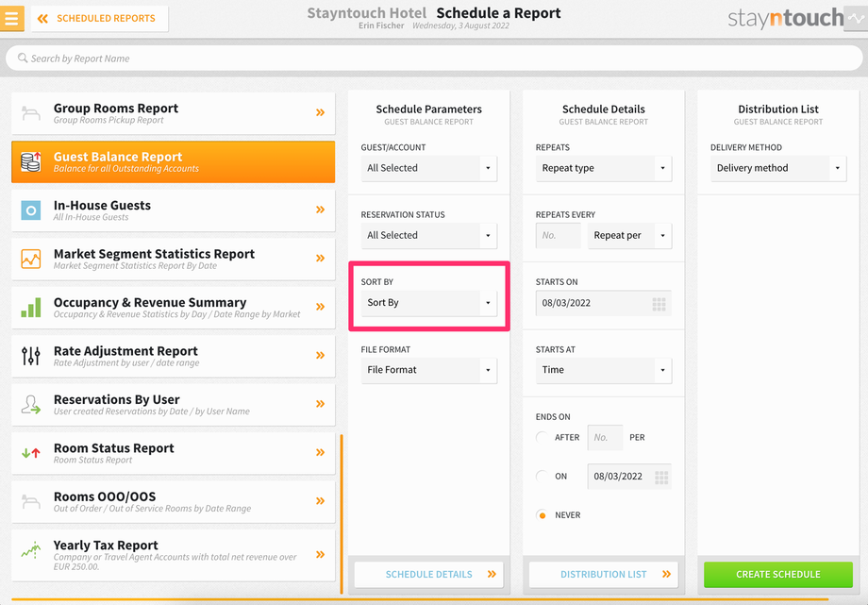Click the Reservations By User person icon
This screenshot has height=605, width=868.
click(31, 405)
